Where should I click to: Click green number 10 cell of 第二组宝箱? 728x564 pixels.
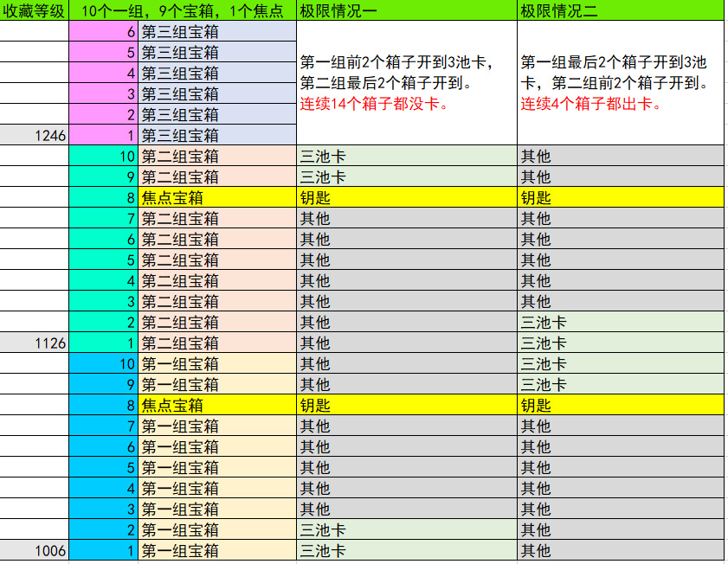tap(104, 156)
